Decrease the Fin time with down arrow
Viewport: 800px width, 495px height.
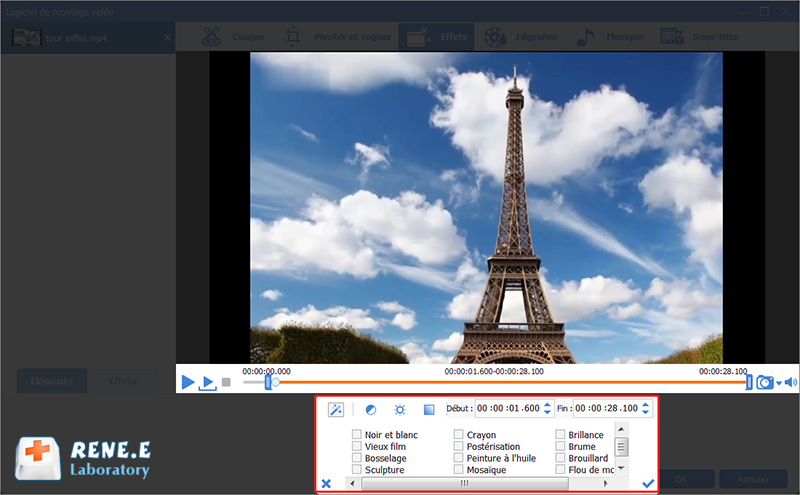(x=645, y=412)
